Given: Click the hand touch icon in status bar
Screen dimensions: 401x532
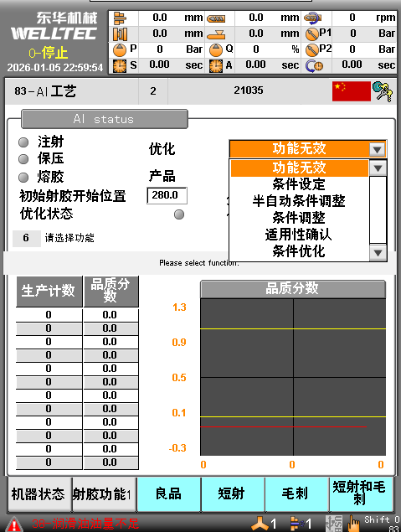Looking at the screenshot, I should (354, 524).
